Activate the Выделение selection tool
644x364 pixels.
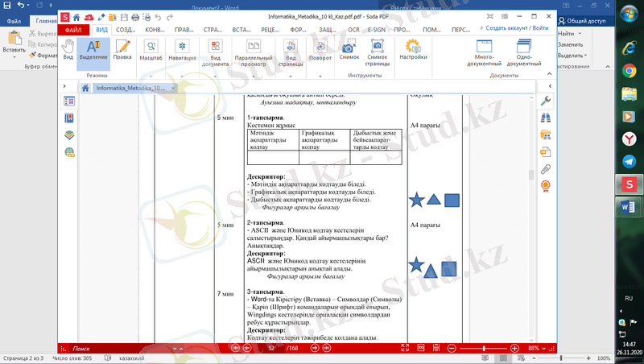click(x=93, y=49)
